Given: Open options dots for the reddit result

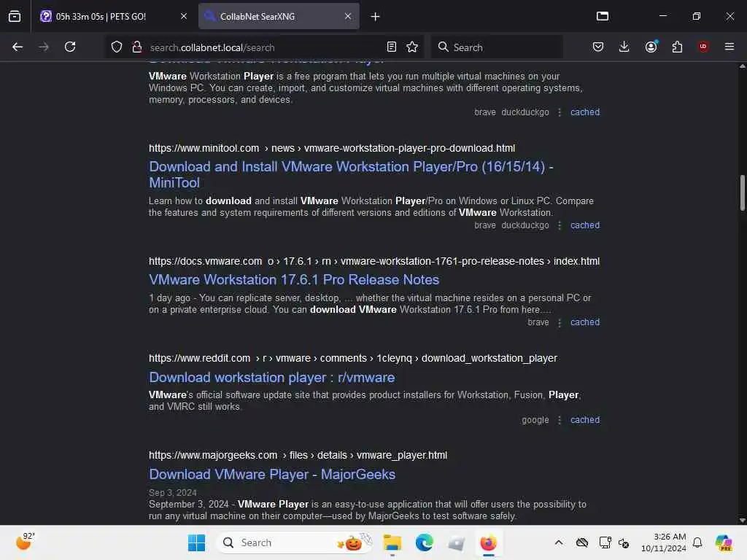Looking at the screenshot, I should [560, 420].
